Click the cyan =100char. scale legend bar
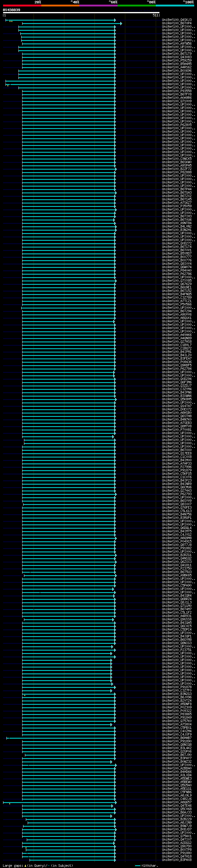Image resolution: width=197 pixels, height=868 pixels. 137,866
